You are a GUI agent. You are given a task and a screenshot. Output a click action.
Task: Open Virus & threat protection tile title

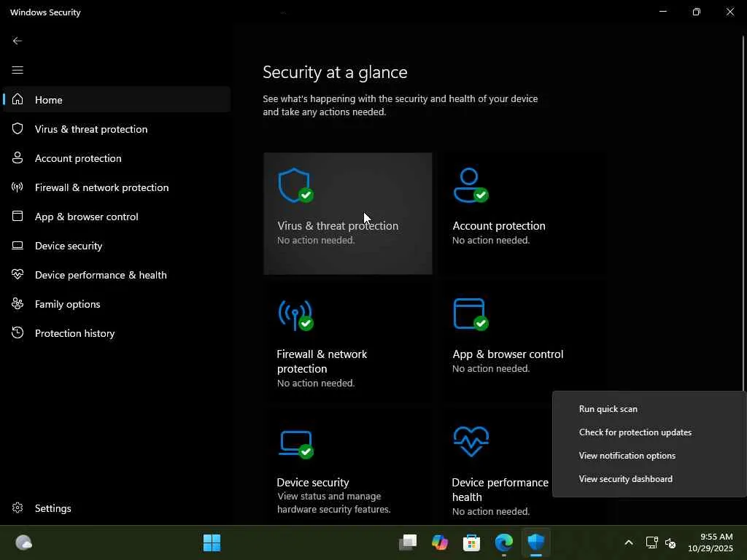[337, 226]
